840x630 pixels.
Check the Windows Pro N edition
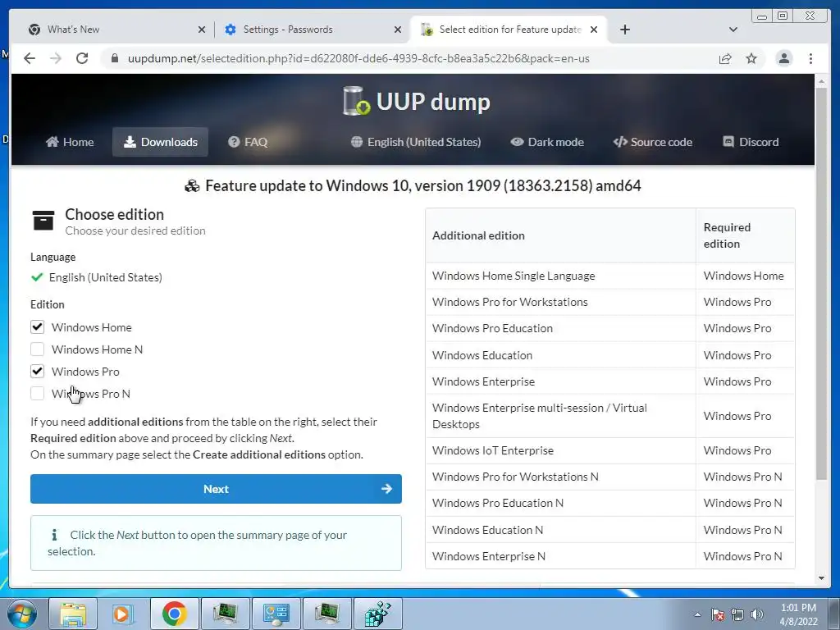(37, 393)
